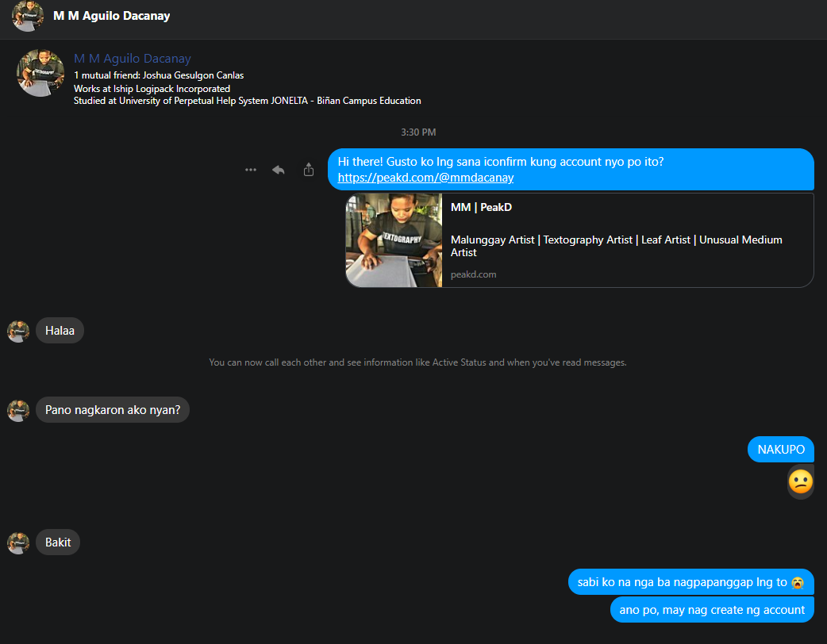The height and width of the screenshot is (644, 827).
Task: Click the link preview thumbnail image
Action: 394,240
